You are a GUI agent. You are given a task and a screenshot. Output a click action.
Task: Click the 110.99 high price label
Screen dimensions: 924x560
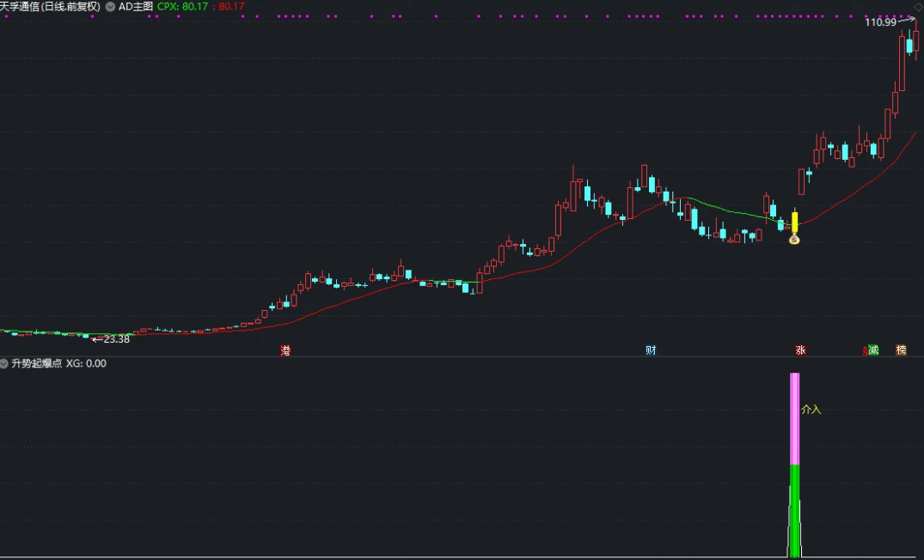[880, 22]
